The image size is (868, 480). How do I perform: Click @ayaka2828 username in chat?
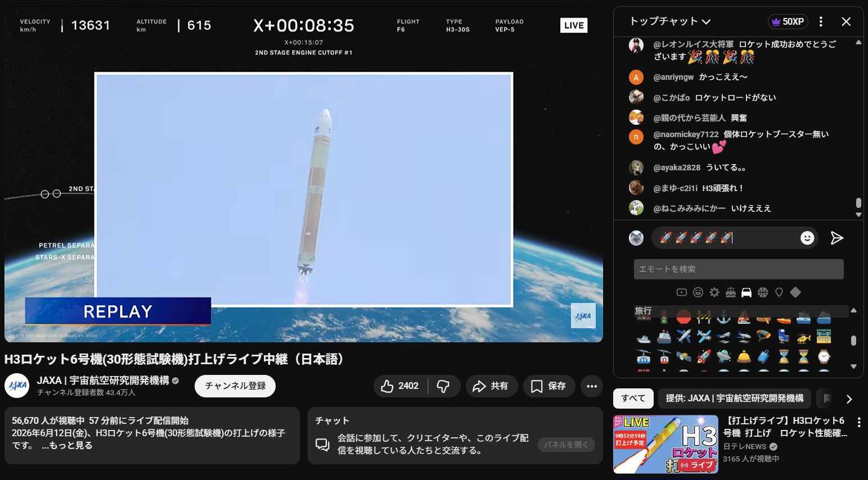677,167
